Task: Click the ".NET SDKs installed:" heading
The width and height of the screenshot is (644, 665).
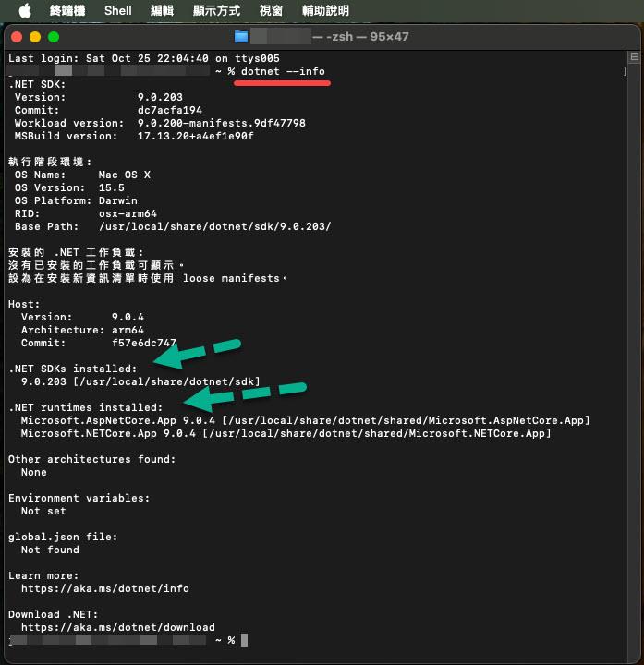Action: point(72,369)
